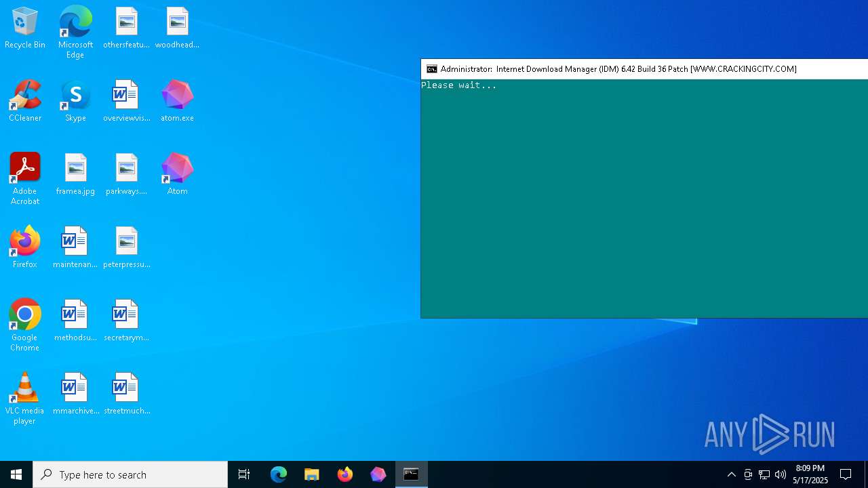Open Edge from the taskbar
The height and width of the screenshot is (488, 868).
pos(279,474)
